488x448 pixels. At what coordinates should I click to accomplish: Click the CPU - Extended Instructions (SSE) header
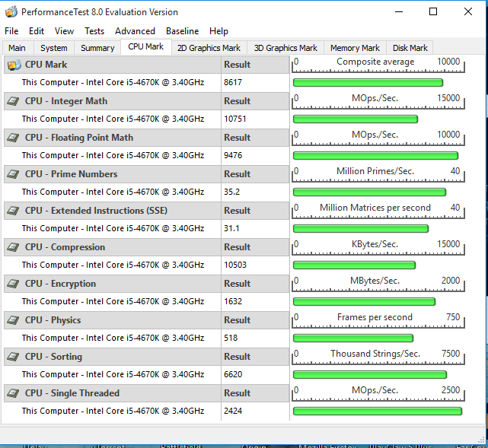pos(96,211)
